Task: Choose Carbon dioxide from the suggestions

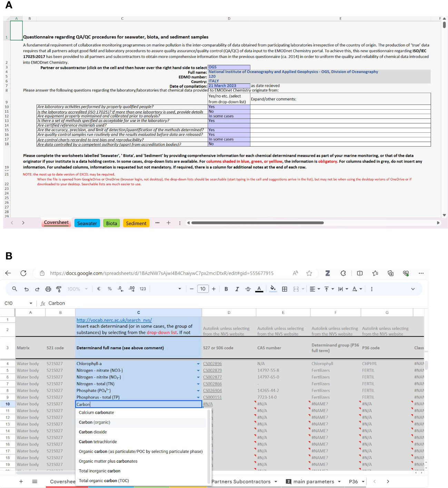Action: (x=141, y=432)
